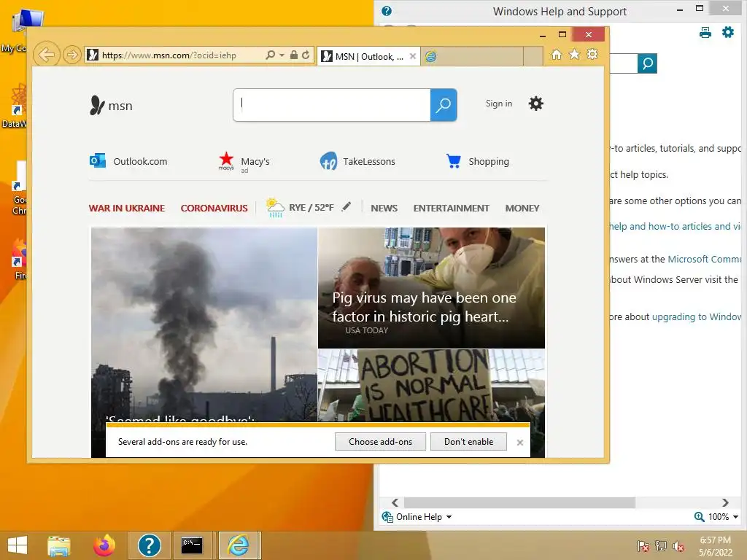Open the smoke plume news story
The width and height of the screenshot is (747, 560).
(x=204, y=324)
